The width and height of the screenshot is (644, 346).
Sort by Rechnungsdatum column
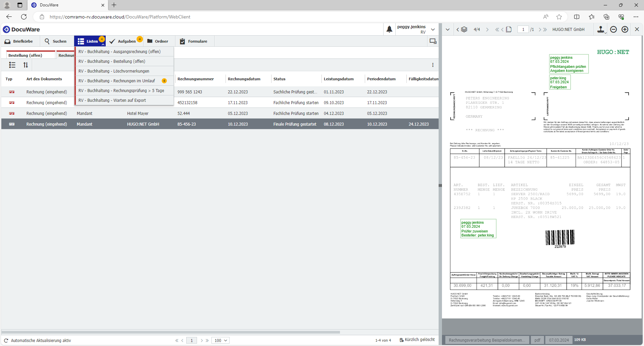(x=244, y=79)
